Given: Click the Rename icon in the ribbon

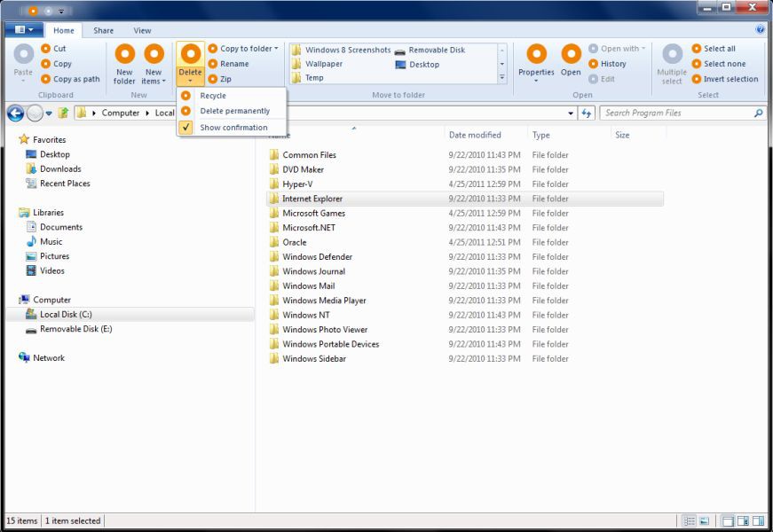Looking at the screenshot, I should pos(213,64).
